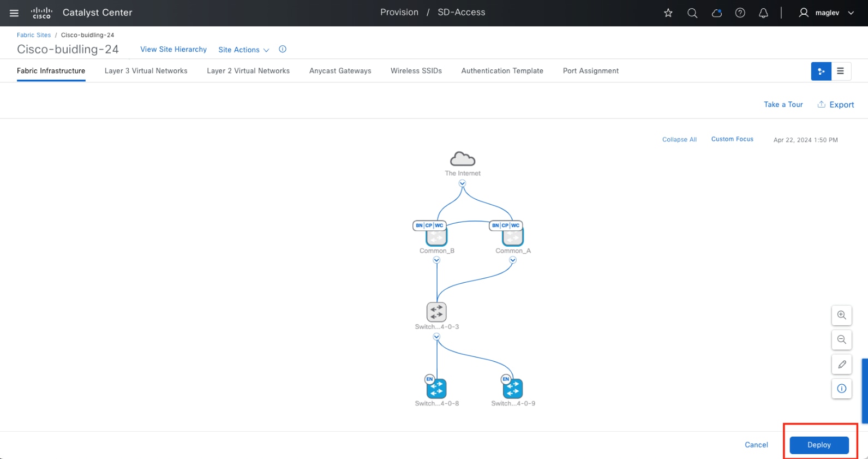Open the hamburger navigation menu
Viewport: 868px width, 459px height.
click(x=14, y=13)
